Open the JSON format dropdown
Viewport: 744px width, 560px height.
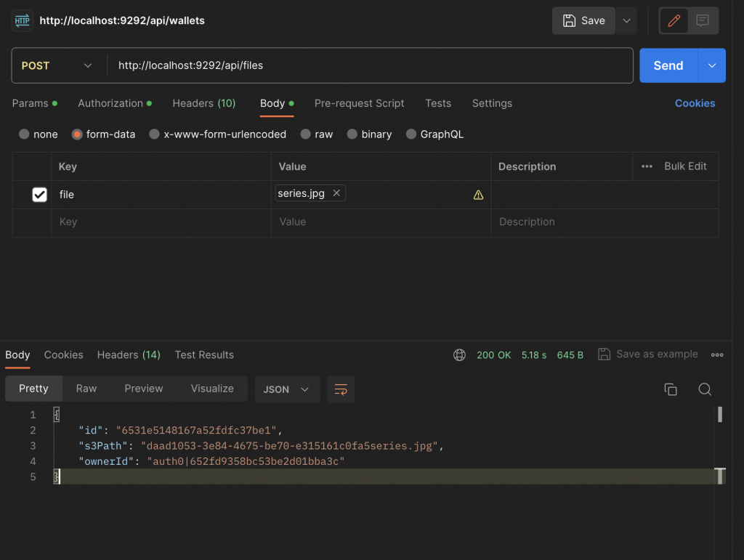tap(286, 389)
